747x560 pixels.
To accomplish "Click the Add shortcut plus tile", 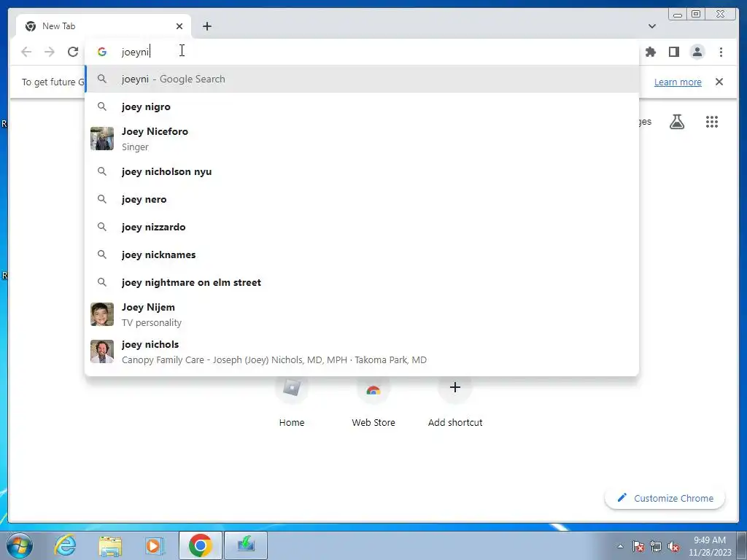I will [455, 401].
